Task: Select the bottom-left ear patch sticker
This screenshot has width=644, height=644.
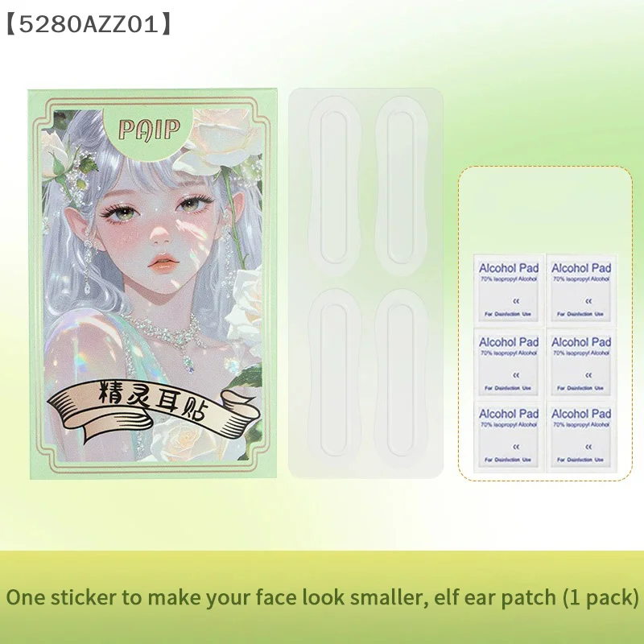Action: (x=335, y=379)
